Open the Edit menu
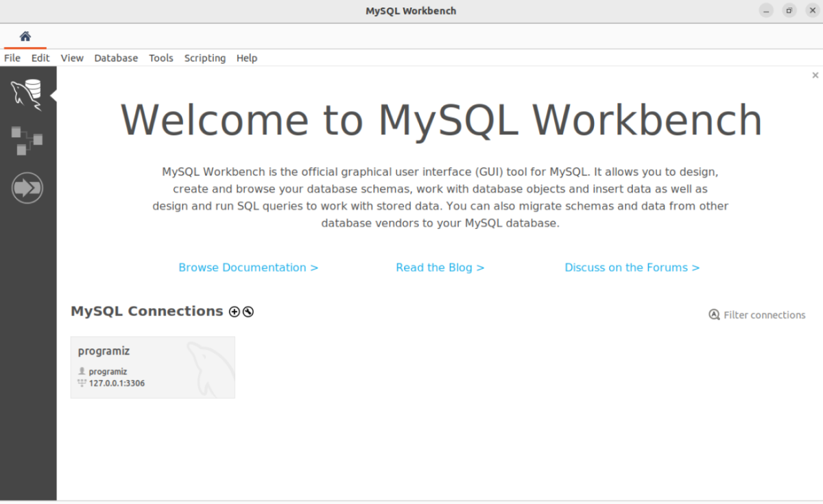 click(40, 58)
